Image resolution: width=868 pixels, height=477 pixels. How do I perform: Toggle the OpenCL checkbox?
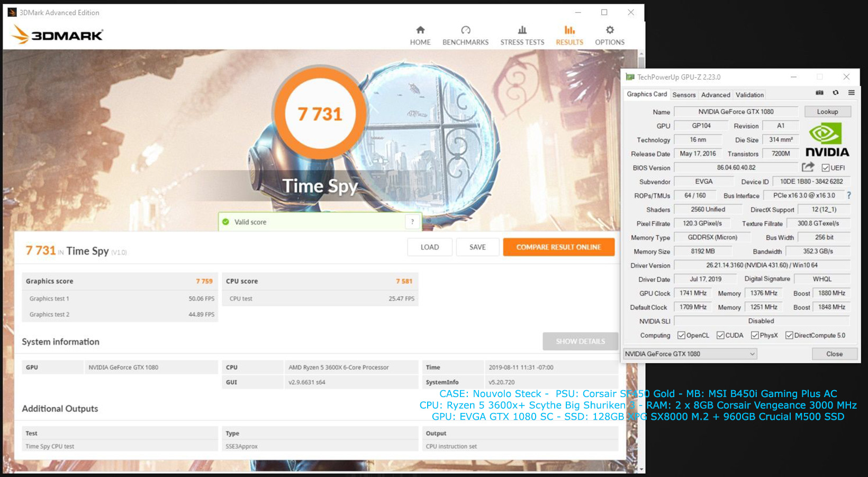coord(681,335)
